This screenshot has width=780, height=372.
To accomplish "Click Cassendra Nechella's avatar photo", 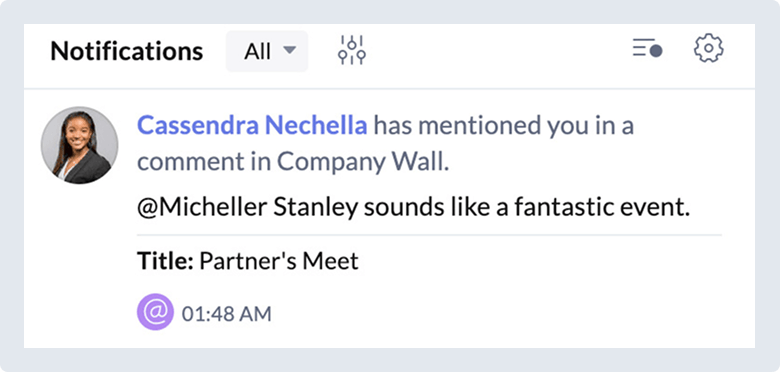I will click(80, 145).
